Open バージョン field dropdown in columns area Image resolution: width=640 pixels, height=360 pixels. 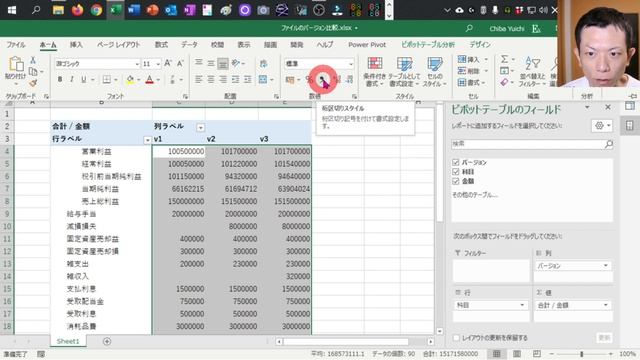(606, 266)
